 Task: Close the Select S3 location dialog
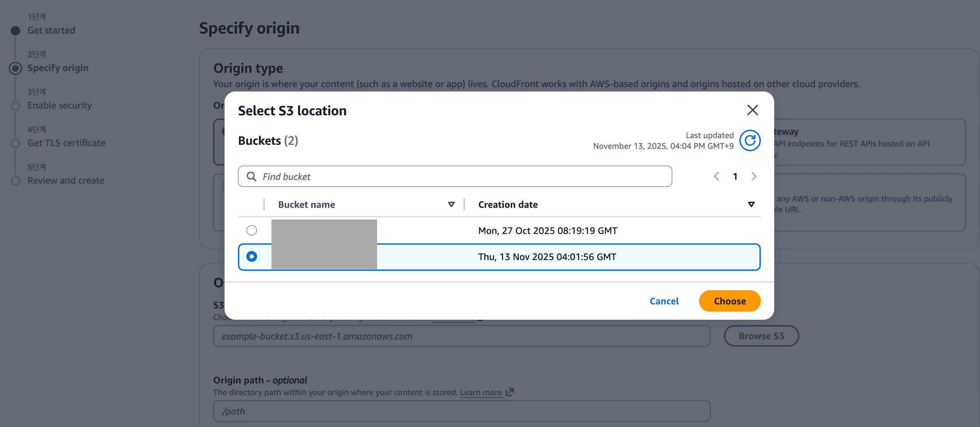click(752, 110)
